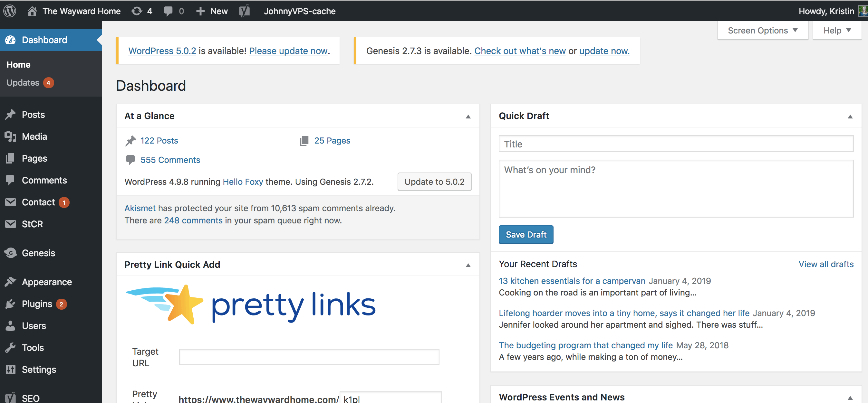Click the Quick Draft Title field
Image resolution: width=868 pixels, height=403 pixels.
[676, 144]
